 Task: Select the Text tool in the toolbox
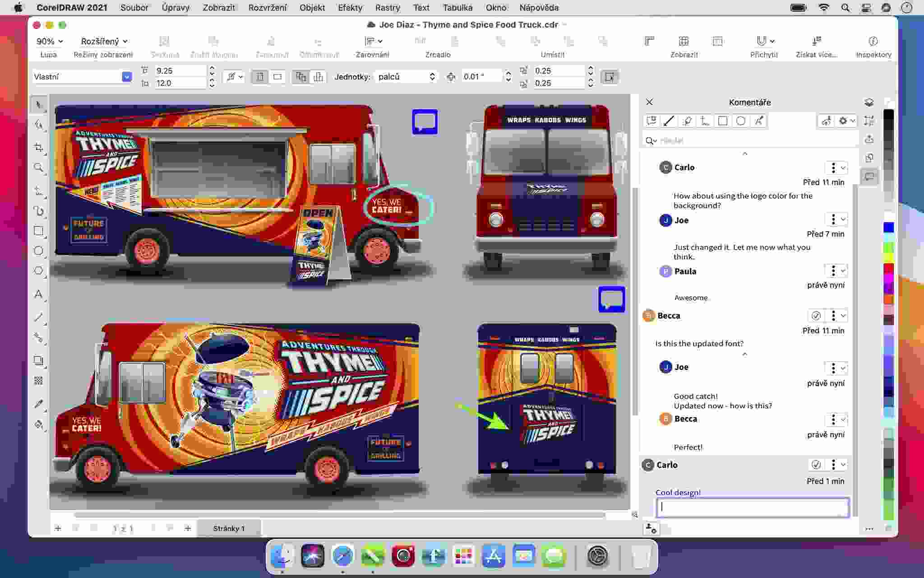pos(38,294)
